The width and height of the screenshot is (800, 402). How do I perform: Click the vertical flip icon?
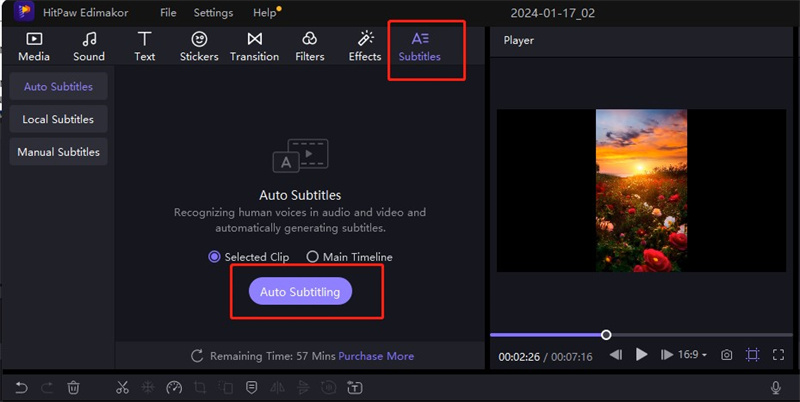pyautogui.click(x=303, y=388)
